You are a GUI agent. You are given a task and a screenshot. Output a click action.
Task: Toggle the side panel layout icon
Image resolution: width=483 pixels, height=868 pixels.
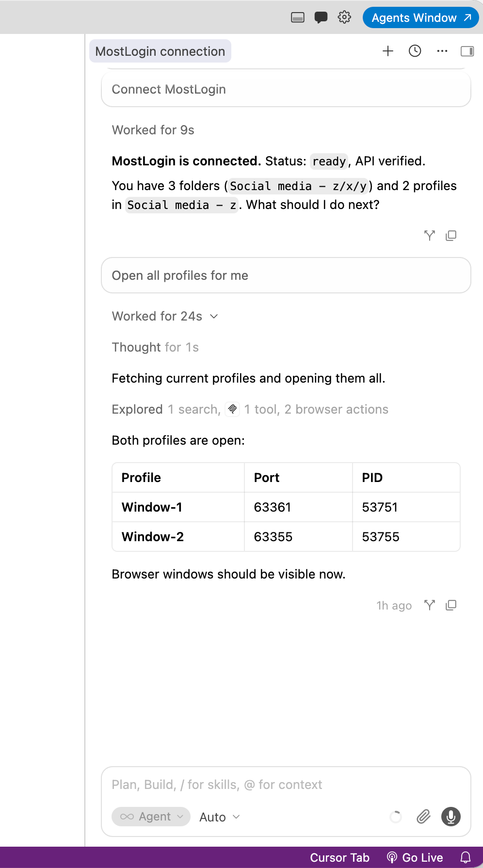[467, 51]
